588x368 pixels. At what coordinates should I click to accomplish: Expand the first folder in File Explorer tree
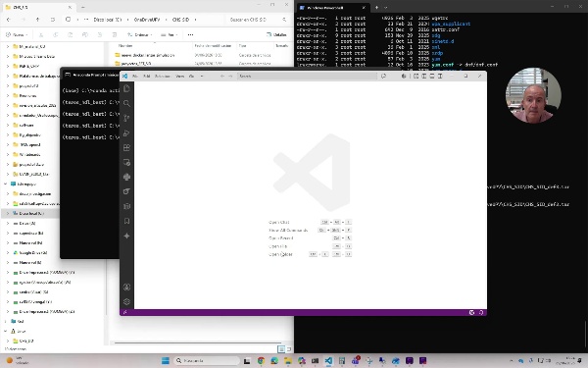8,46
